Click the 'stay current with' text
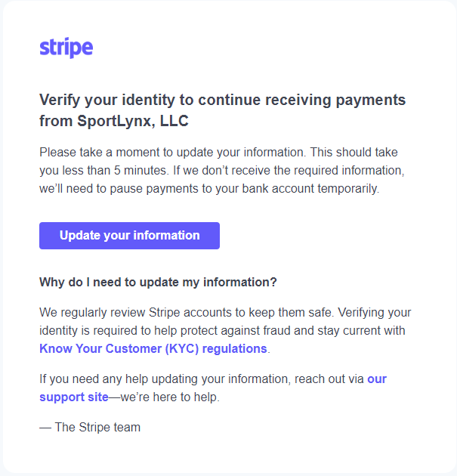This screenshot has width=457, height=476. coord(361,331)
